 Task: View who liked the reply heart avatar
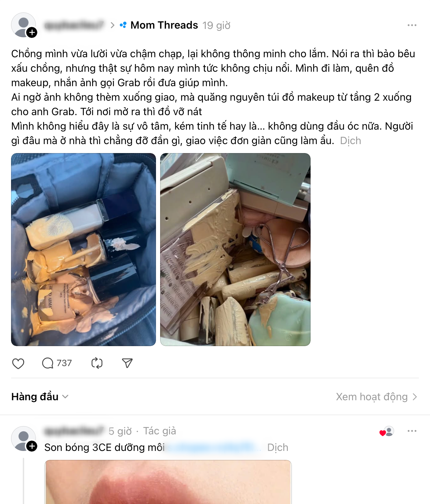(387, 432)
